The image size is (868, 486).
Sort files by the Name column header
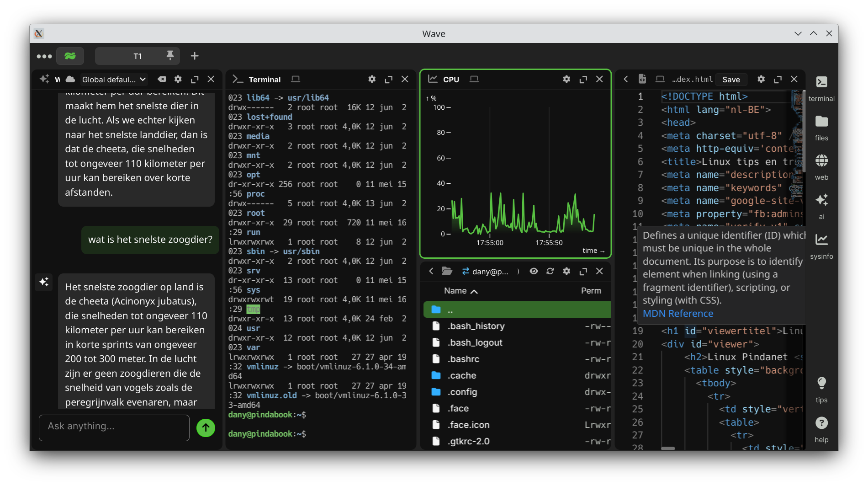point(460,291)
